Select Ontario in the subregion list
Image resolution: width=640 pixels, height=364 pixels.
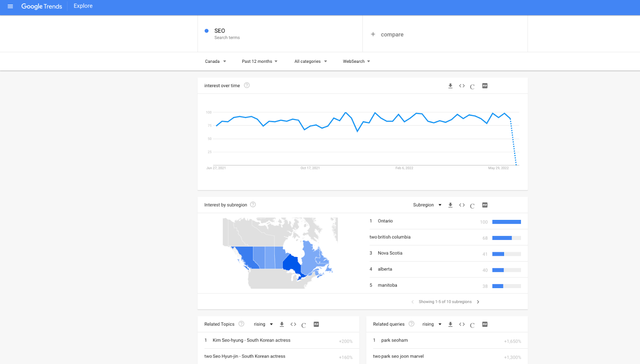coord(385,221)
